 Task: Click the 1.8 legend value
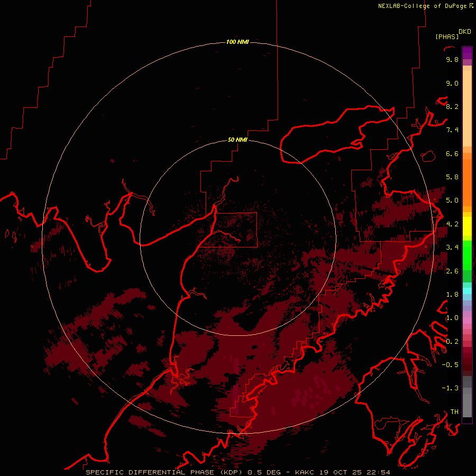click(x=452, y=295)
